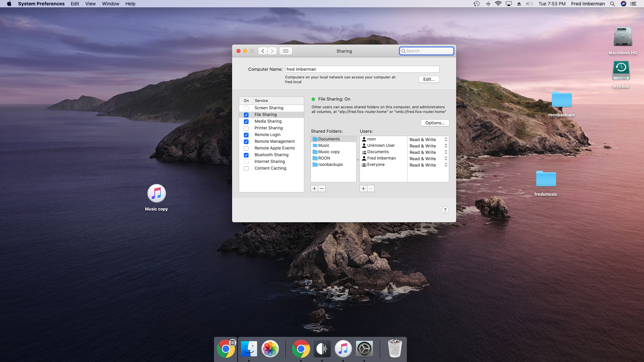
Task: Select Unknown User in Users list
Action: 383,145
